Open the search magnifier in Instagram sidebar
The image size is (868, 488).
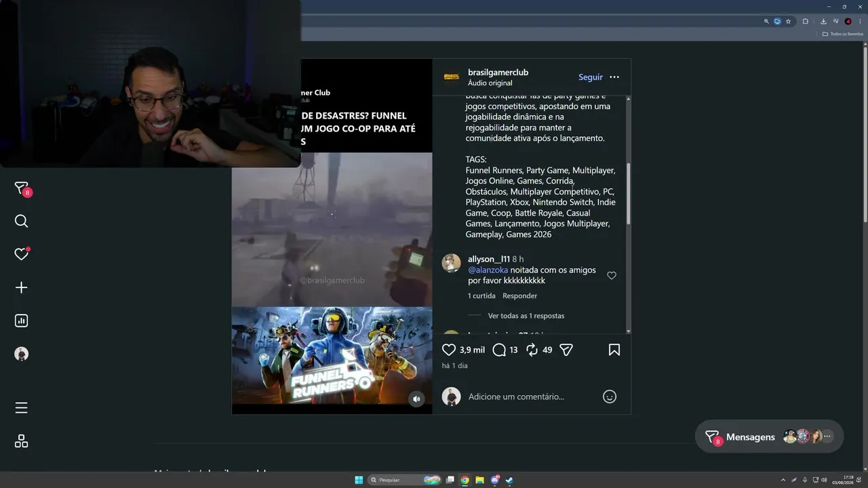point(22,221)
